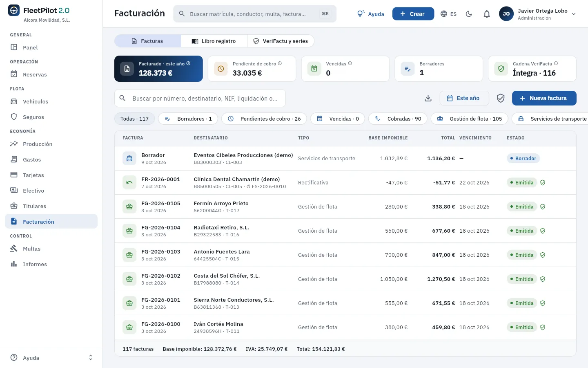Switch to VeriFactu y series tab

(x=281, y=41)
